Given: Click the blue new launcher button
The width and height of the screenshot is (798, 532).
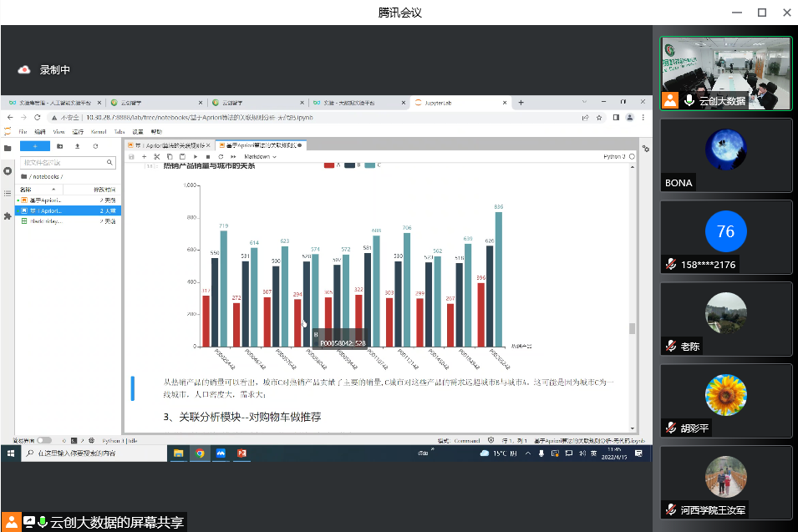Looking at the screenshot, I should pyautogui.click(x=35, y=146).
